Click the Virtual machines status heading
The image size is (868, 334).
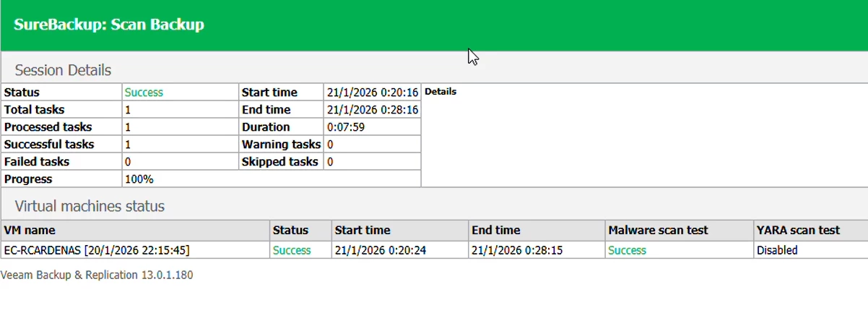click(90, 206)
